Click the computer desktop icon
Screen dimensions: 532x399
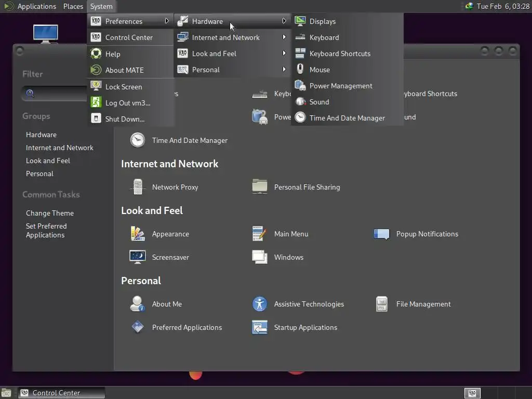coord(46,34)
